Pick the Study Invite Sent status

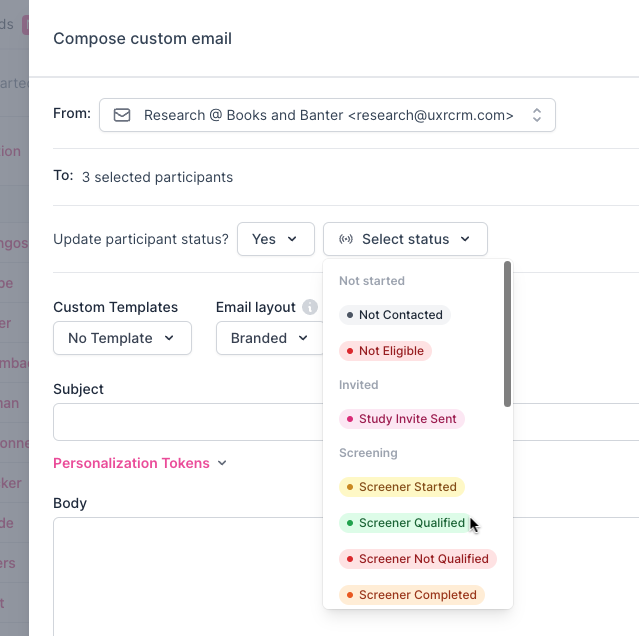point(402,419)
